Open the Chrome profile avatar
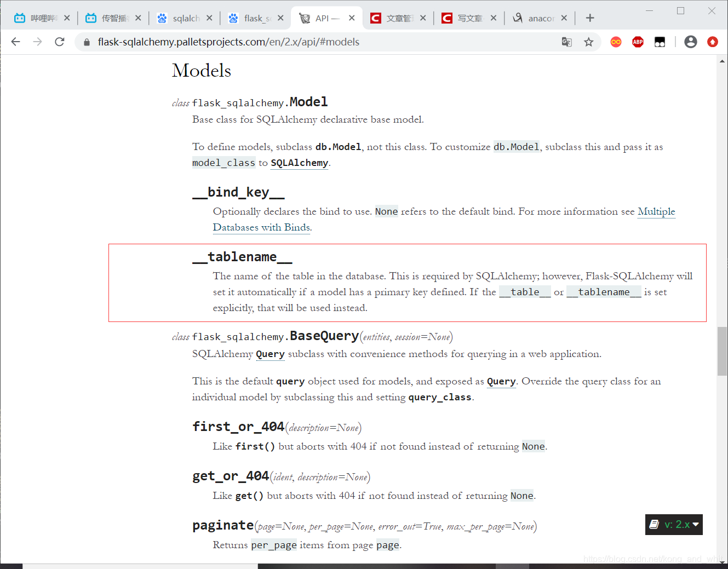The height and width of the screenshot is (569, 728). tap(691, 42)
